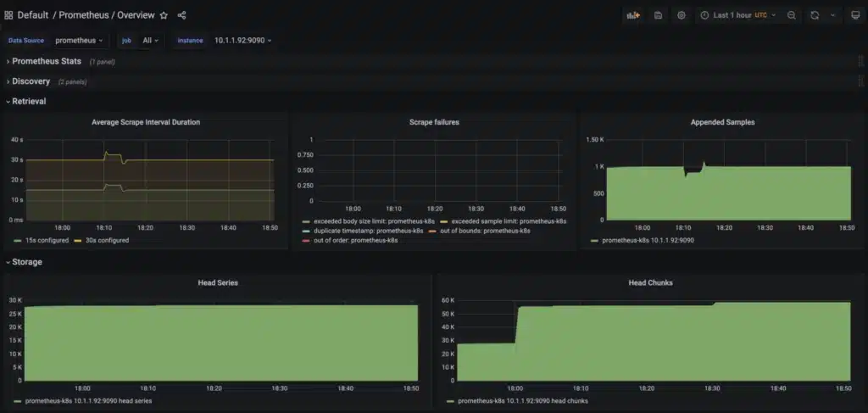
Task: Click the (1 panel) label on Prometheus Stats
Action: [103, 62]
